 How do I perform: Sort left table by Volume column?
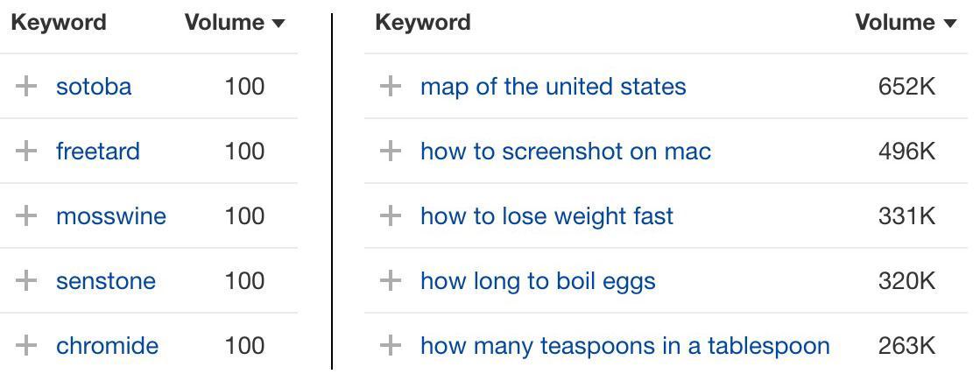tap(235, 23)
